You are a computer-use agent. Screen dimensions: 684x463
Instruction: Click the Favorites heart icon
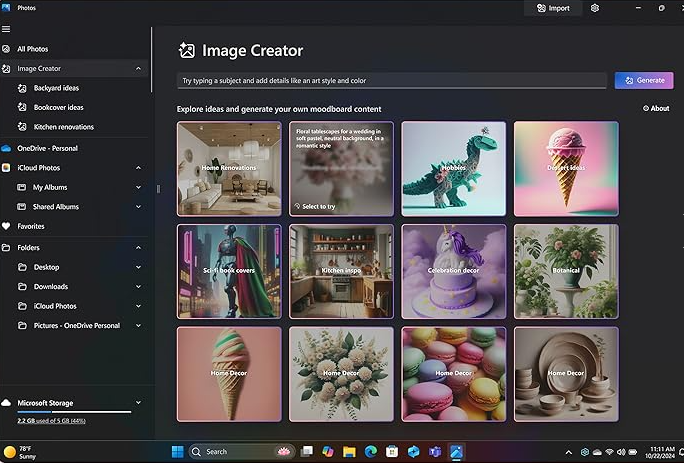tap(7, 226)
